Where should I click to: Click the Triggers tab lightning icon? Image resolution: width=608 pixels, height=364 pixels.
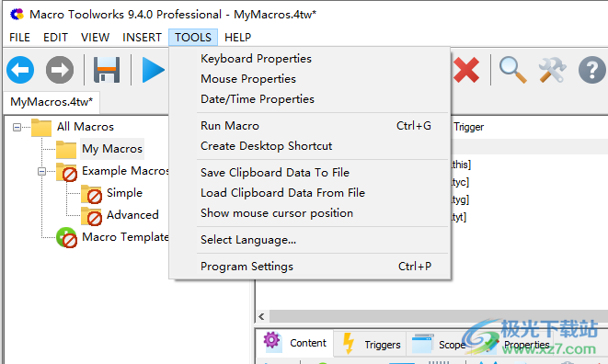349,344
